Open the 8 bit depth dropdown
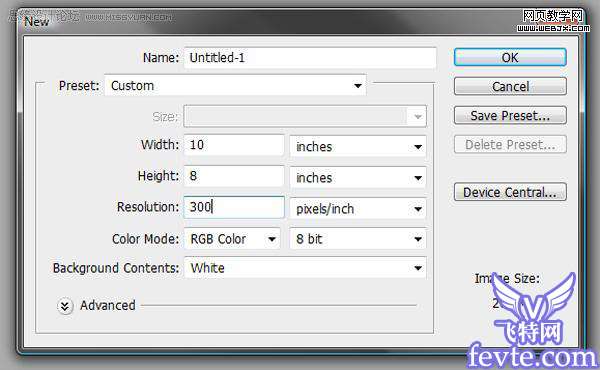This screenshot has width=600, height=370. click(358, 239)
